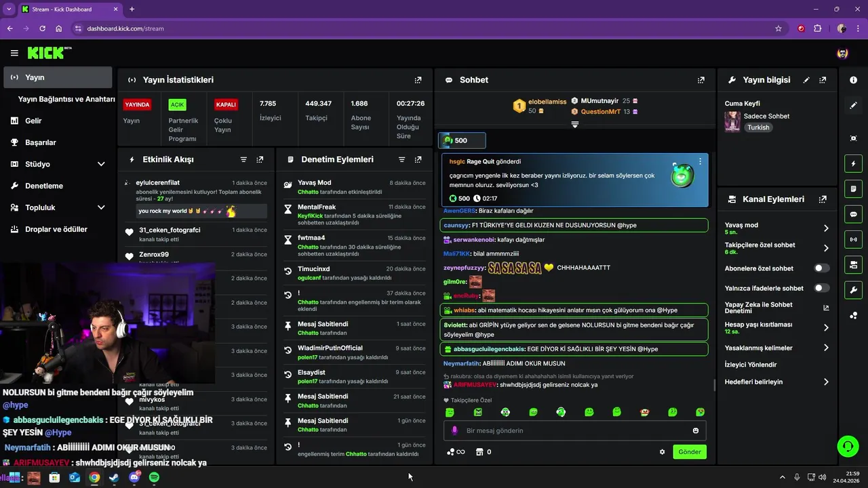Viewport: 868px width, 488px height.
Task: Toggle the chat bubble icon in right sidebar
Action: click(x=853, y=213)
